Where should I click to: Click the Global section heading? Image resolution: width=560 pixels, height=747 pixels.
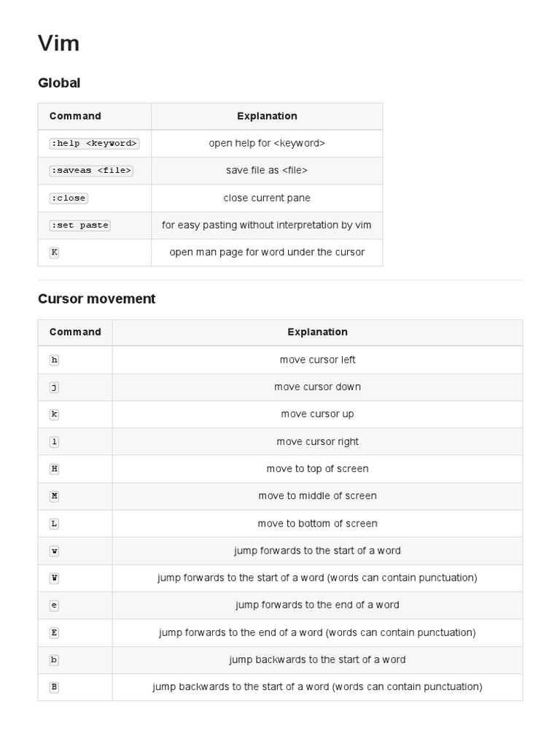point(59,83)
